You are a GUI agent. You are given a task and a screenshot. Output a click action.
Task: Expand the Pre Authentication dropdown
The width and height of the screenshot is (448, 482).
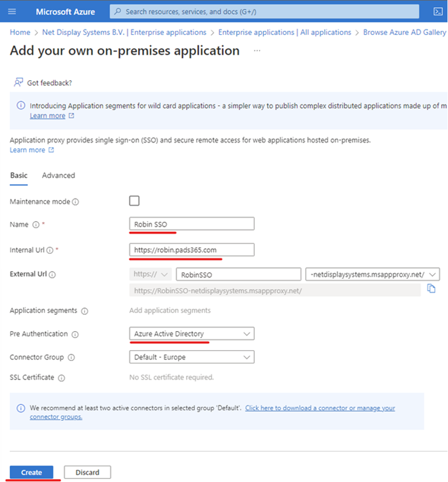(x=192, y=334)
